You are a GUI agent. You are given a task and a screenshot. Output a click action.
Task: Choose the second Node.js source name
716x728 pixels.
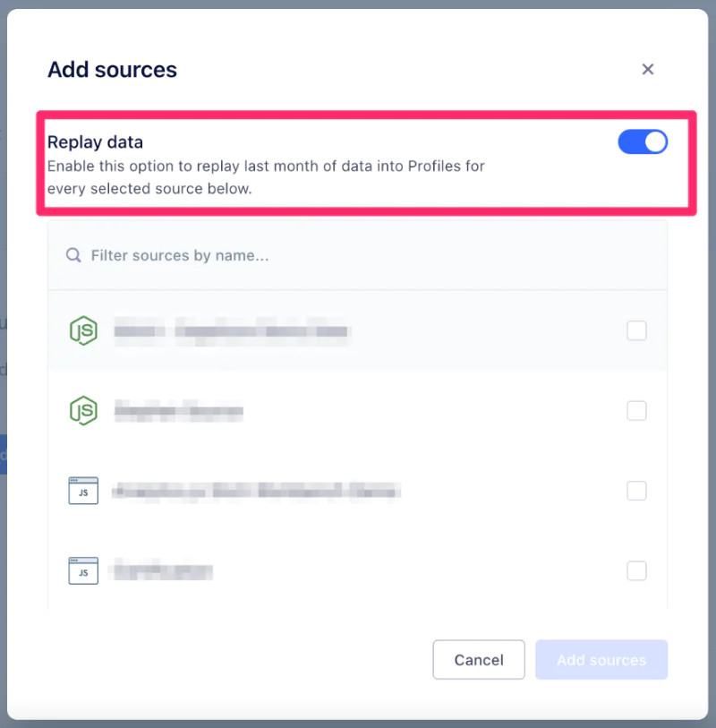[x=179, y=412]
